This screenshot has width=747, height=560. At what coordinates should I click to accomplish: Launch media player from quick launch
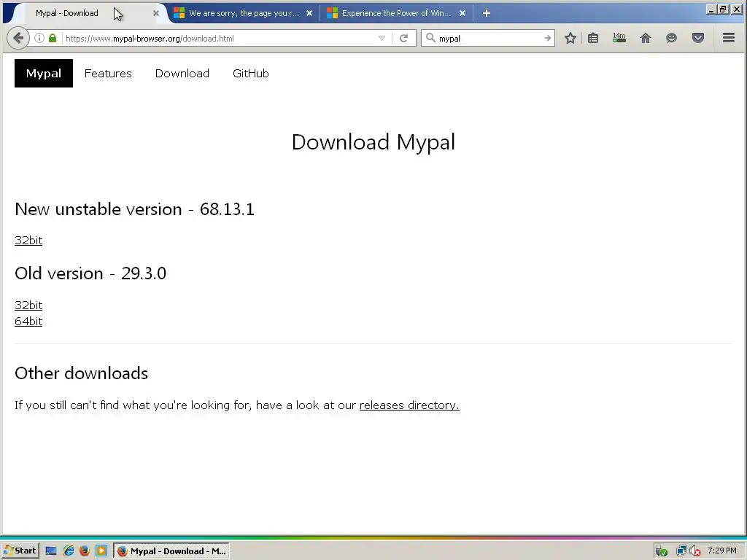(x=101, y=551)
